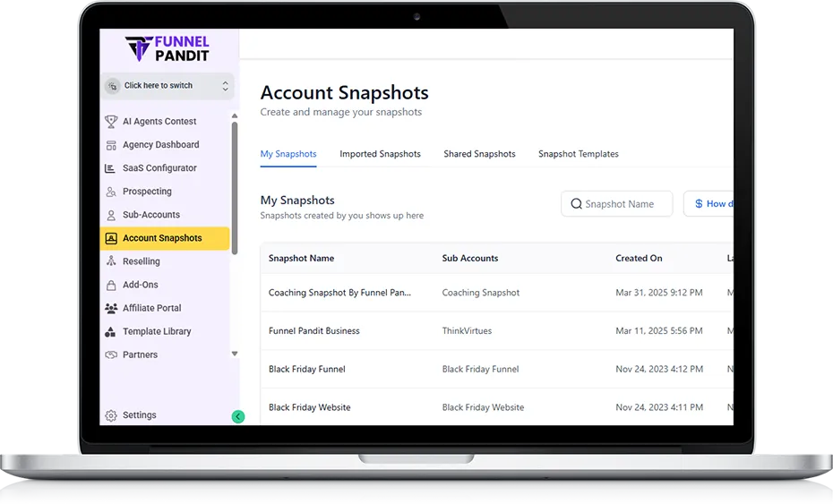833x504 pixels.
Task: Click the Funnel Pandit Business snapshot name
Action: click(x=314, y=331)
